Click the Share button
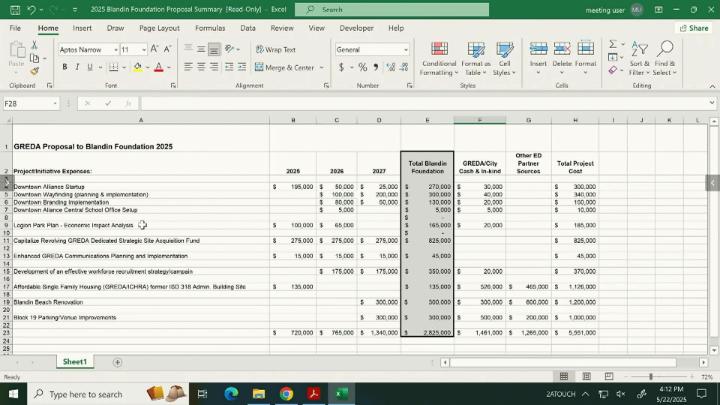720x405 pixels. tap(694, 28)
